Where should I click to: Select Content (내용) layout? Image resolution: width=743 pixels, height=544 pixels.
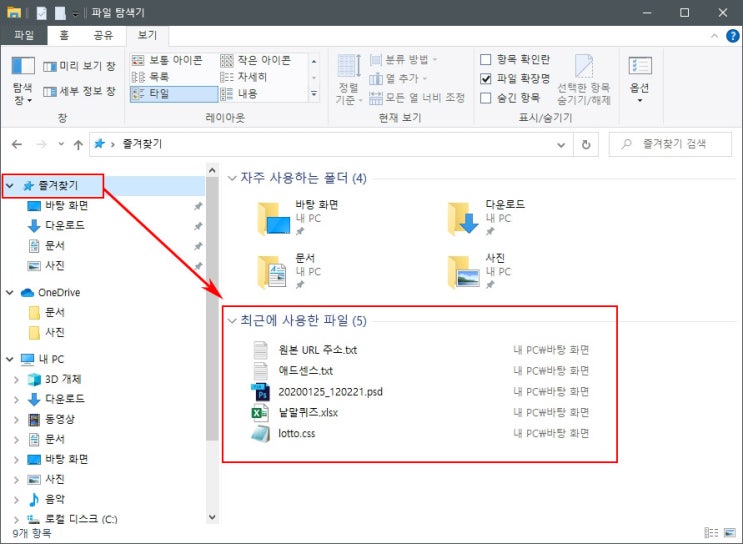tap(238, 94)
